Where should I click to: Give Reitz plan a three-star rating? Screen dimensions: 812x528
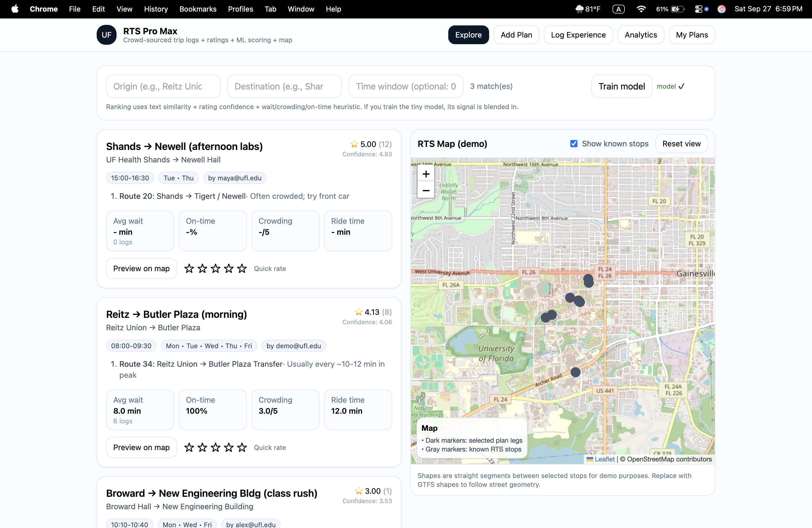(x=215, y=447)
